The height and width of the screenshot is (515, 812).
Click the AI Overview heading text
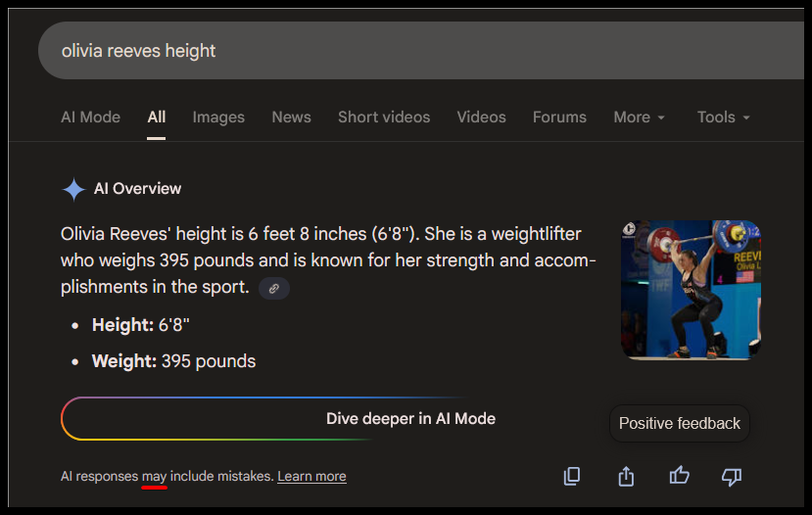pos(137,189)
